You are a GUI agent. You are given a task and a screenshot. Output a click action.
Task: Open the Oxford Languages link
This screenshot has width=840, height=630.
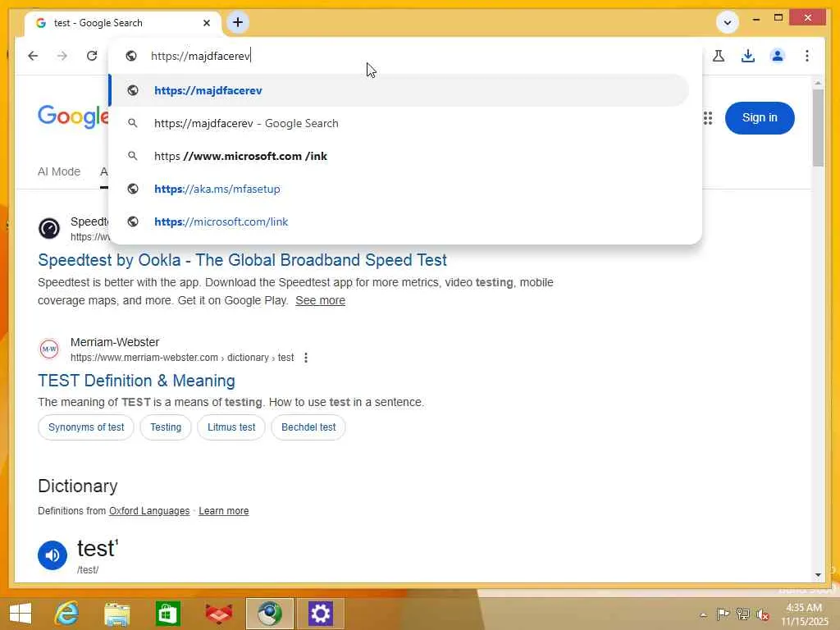coord(149,511)
